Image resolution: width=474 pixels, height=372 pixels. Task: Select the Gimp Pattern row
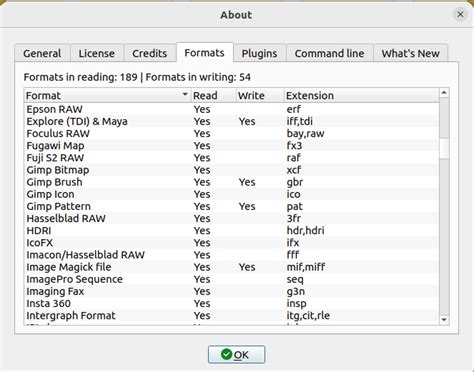[232, 206]
